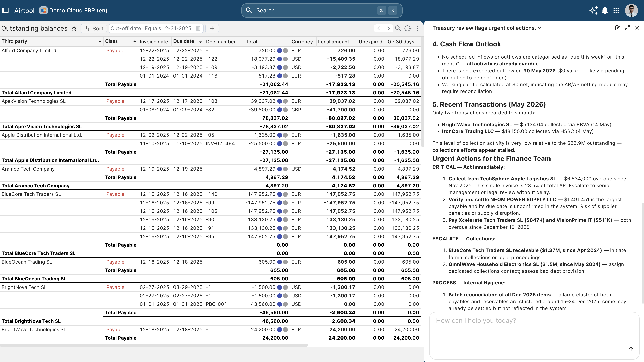Start a new chat in assistant panel
The width and height of the screenshot is (644, 362).
click(617, 28)
